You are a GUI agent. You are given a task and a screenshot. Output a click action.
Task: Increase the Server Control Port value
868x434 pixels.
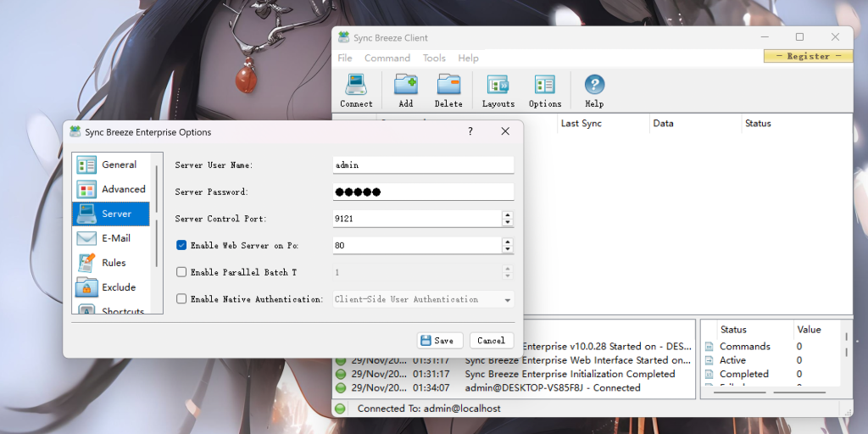(x=508, y=214)
